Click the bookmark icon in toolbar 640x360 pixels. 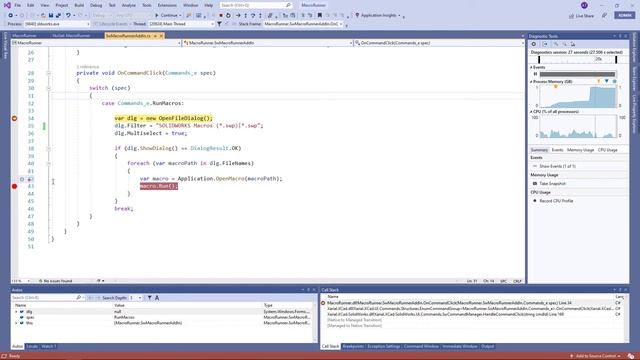click(x=320, y=16)
